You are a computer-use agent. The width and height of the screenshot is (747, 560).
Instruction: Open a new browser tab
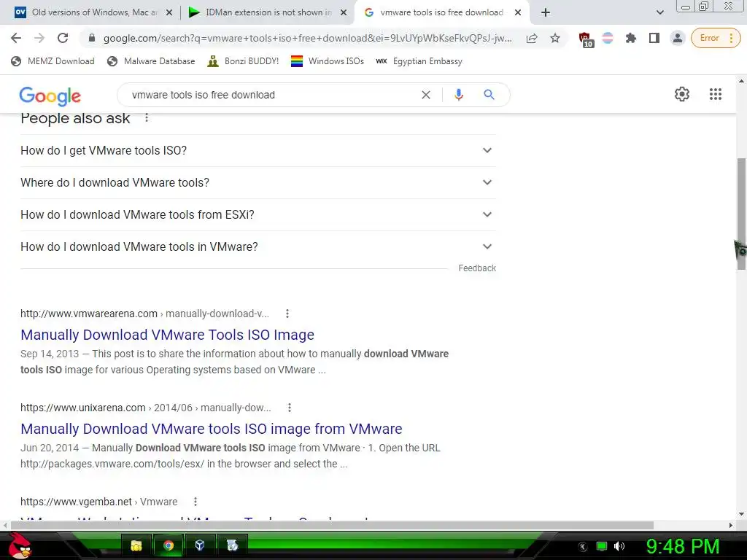546,13
